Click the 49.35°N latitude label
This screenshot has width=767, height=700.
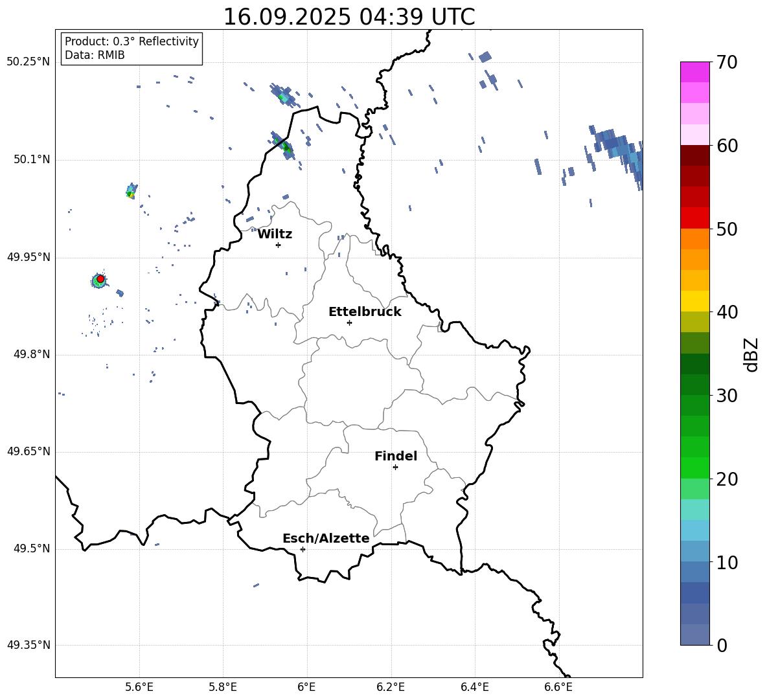pyautogui.click(x=29, y=645)
